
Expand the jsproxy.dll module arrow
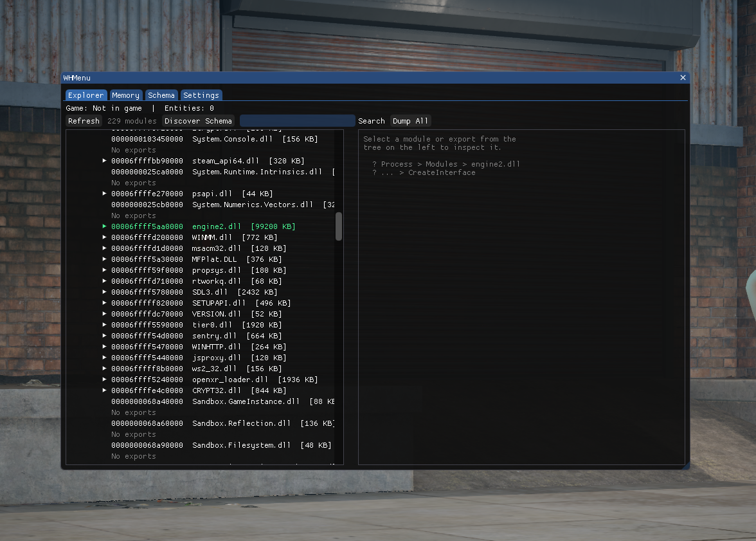[x=105, y=358]
